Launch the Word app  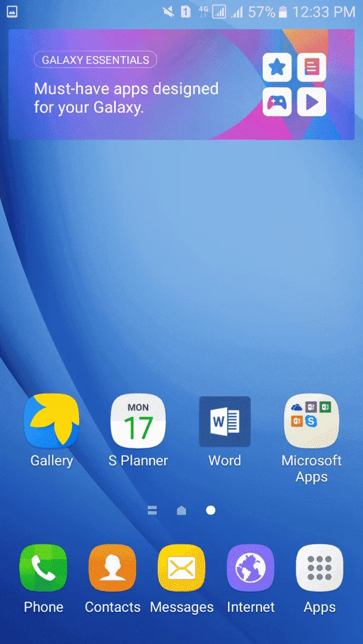(225, 422)
